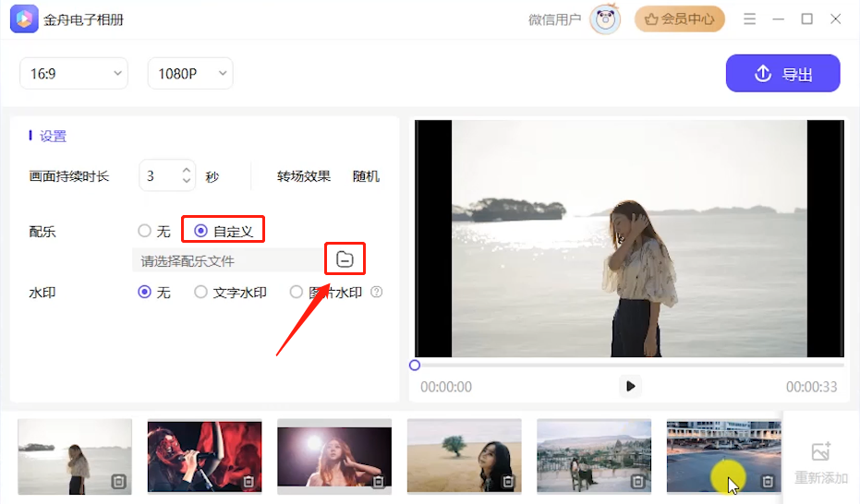Remove the desert tree photo via trash icon

point(508,482)
